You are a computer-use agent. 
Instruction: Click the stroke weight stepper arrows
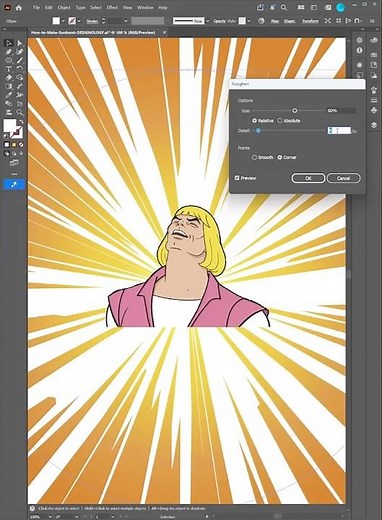(103, 21)
